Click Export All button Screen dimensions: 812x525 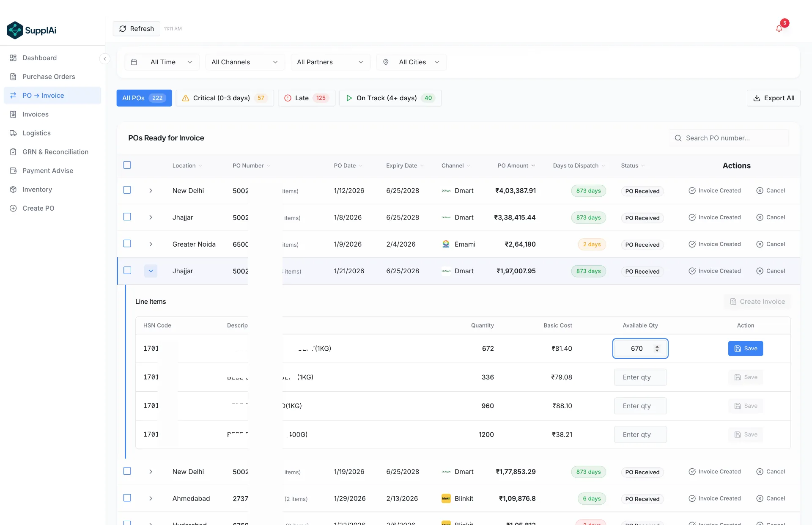pyautogui.click(x=774, y=98)
